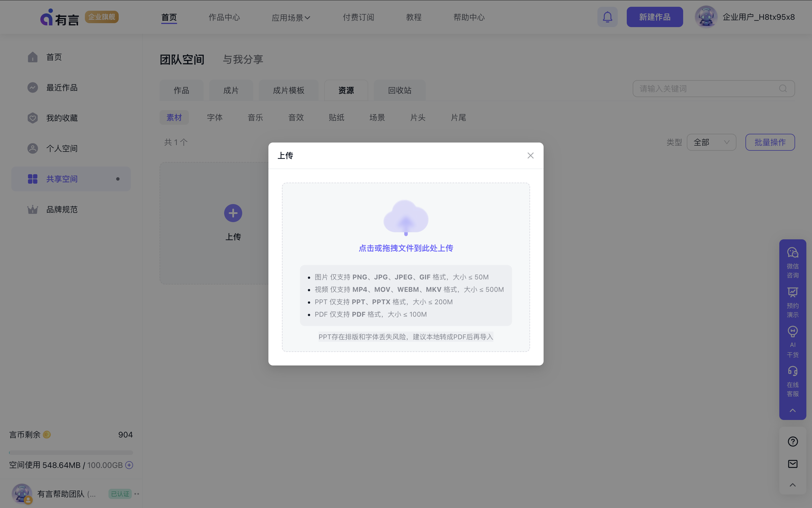Select the 音乐 sub-tab

[x=255, y=118]
